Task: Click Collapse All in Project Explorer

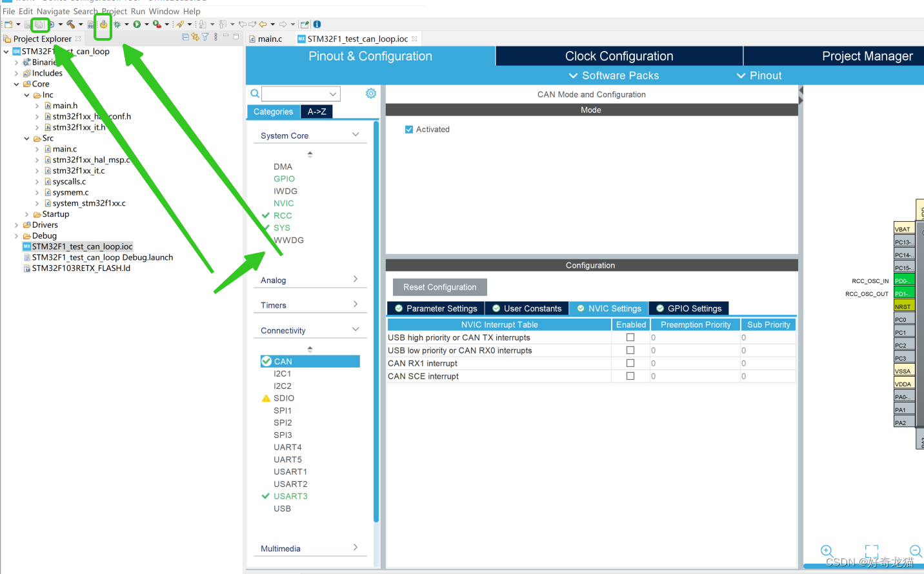Action: tap(186, 37)
